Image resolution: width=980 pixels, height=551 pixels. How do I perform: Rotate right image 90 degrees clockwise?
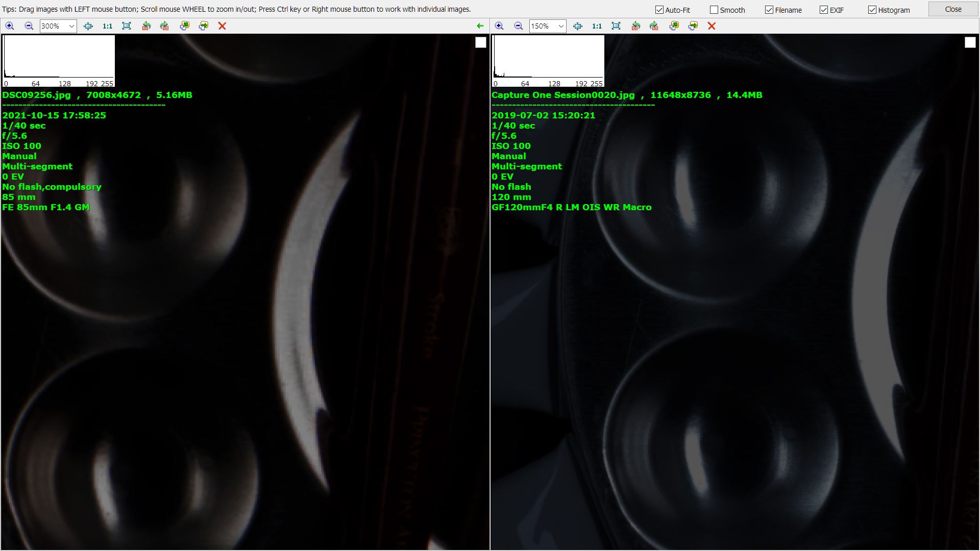[654, 26]
